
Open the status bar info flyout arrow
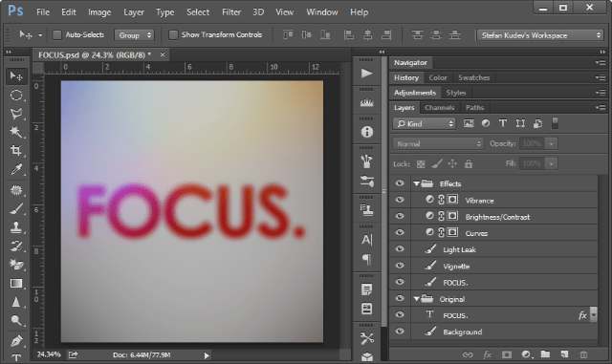click(207, 355)
